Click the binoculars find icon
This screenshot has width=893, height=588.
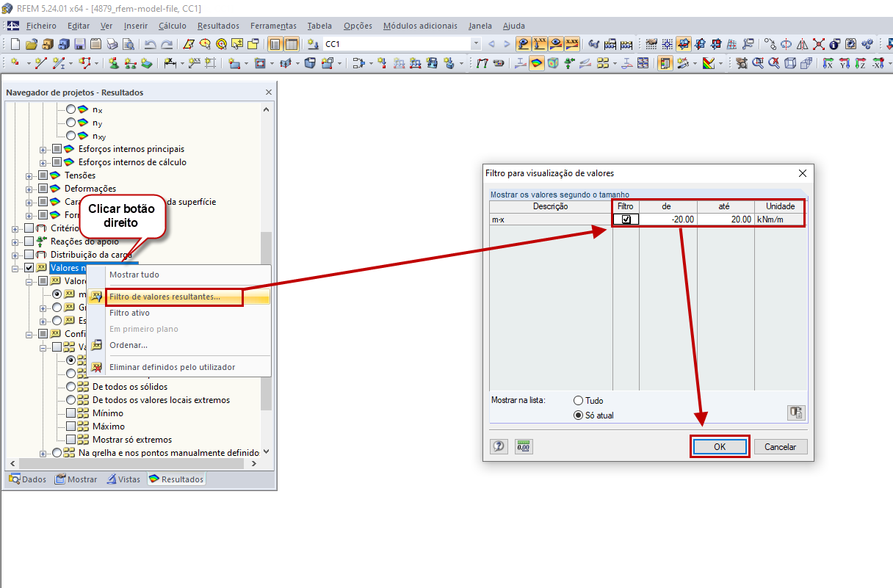point(593,44)
